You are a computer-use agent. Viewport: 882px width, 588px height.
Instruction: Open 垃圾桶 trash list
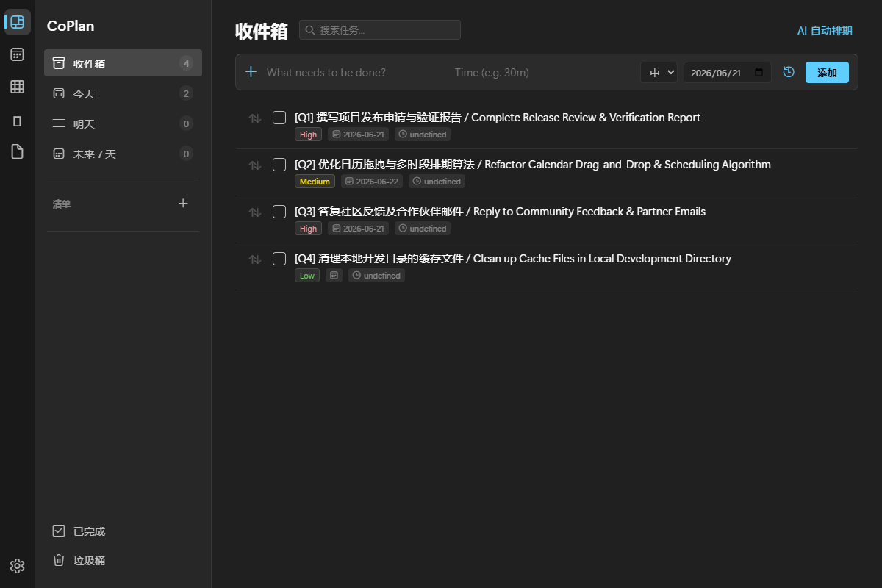[123, 560]
